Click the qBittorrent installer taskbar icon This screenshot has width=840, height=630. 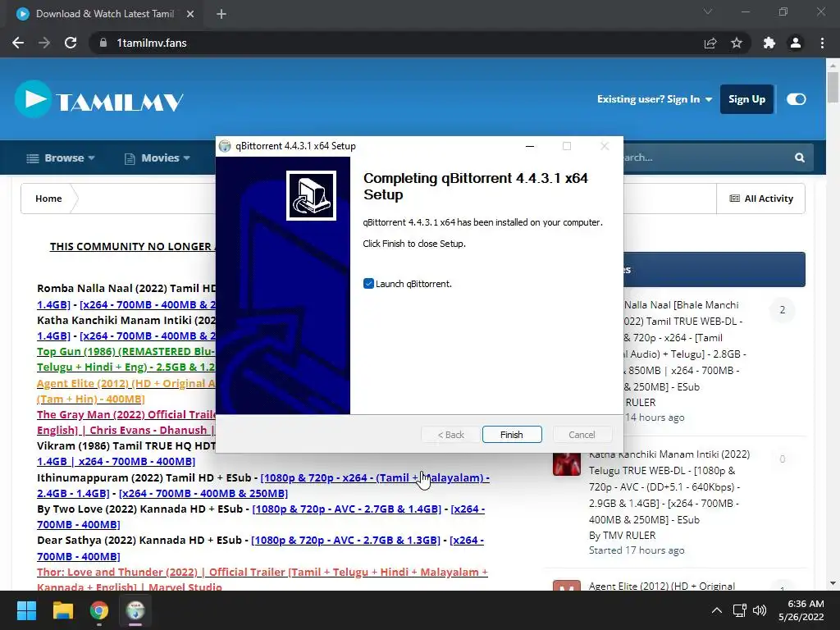pyautogui.click(x=135, y=610)
